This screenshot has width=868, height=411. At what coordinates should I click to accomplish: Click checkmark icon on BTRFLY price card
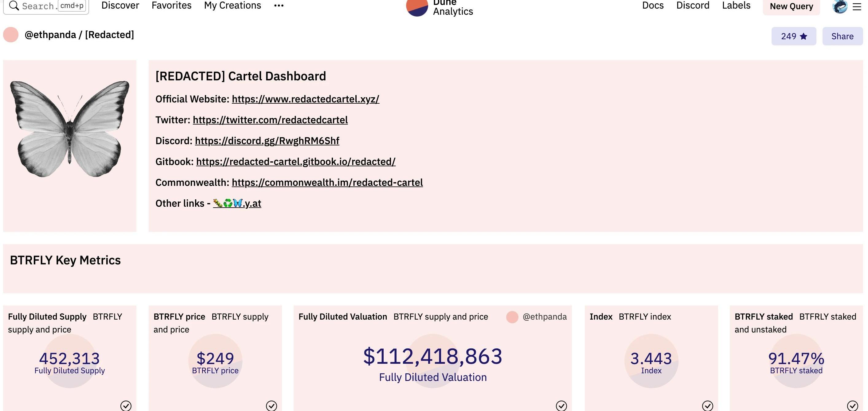point(272,405)
